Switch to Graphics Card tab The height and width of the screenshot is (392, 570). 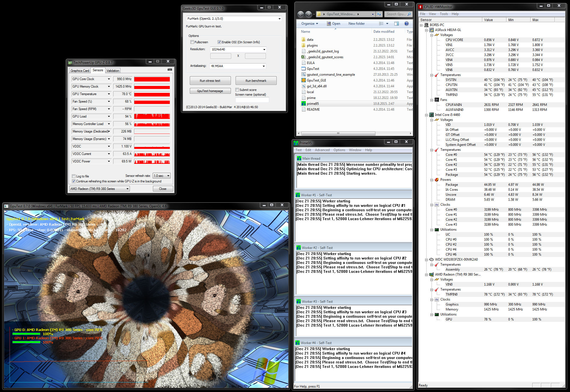(80, 71)
